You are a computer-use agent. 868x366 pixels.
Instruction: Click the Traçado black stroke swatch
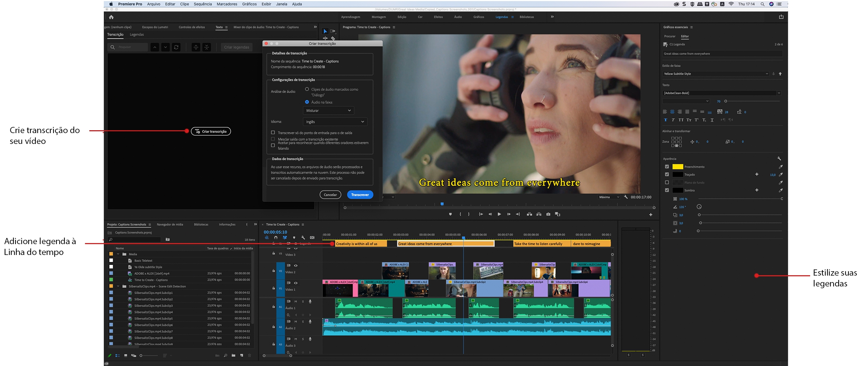click(x=678, y=174)
